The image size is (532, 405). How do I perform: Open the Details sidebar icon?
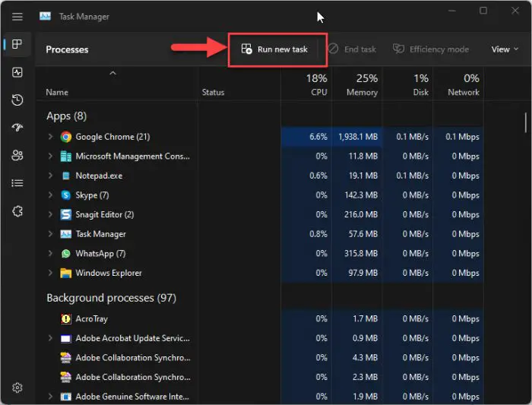pyautogui.click(x=17, y=183)
